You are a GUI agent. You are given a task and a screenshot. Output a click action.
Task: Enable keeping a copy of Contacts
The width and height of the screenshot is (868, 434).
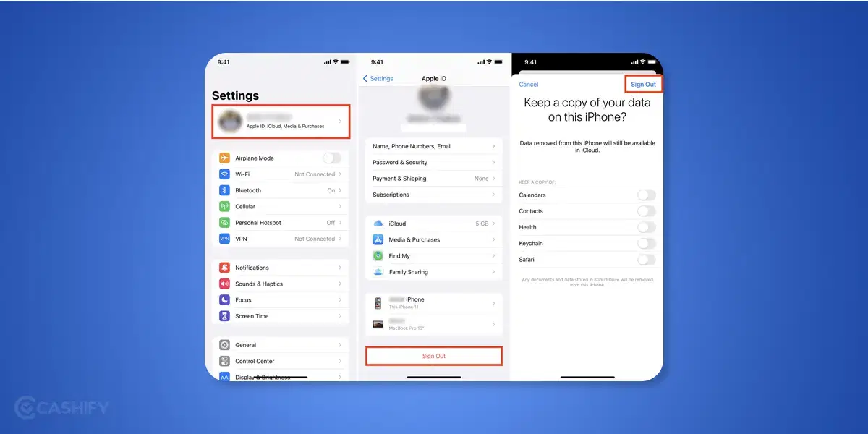coord(647,211)
